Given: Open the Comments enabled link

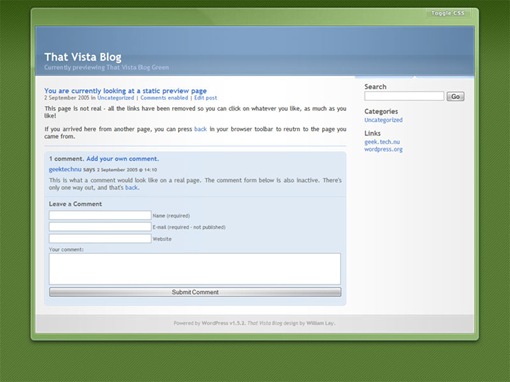Looking at the screenshot, I should click(164, 98).
